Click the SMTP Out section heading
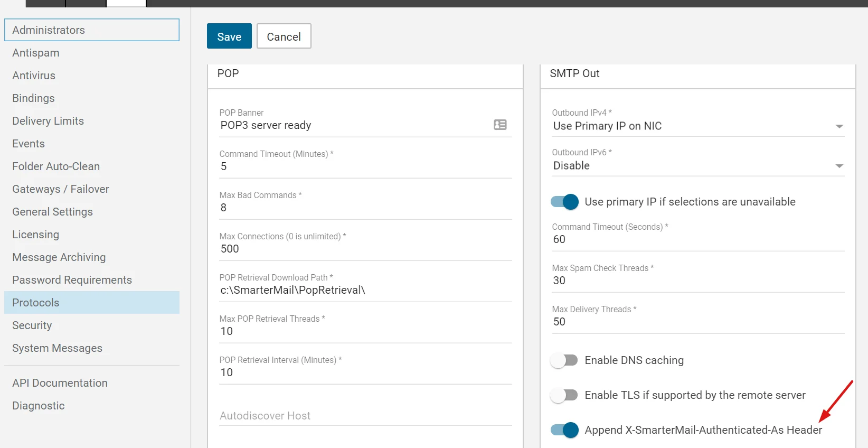Viewport: 868px width, 448px height. pyautogui.click(x=574, y=73)
